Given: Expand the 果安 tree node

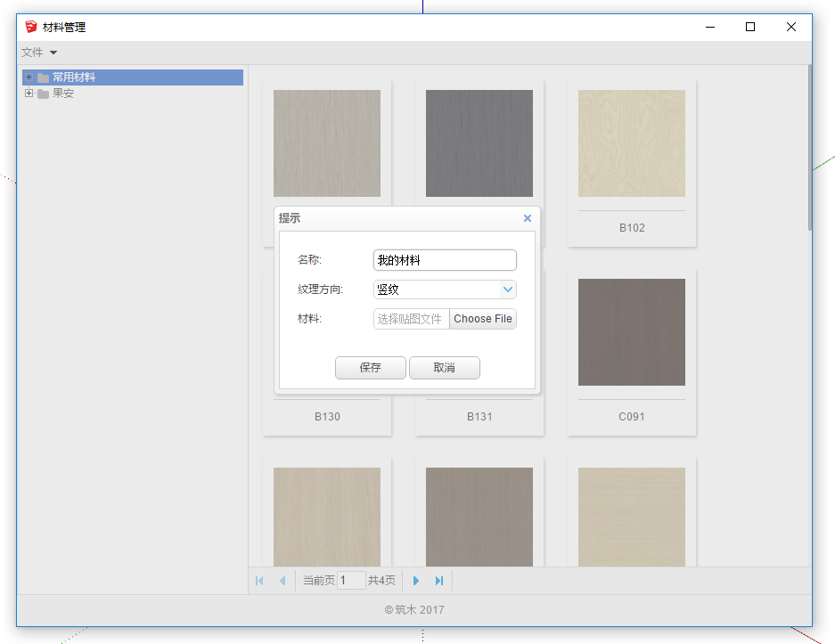Looking at the screenshot, I should 29,94.
